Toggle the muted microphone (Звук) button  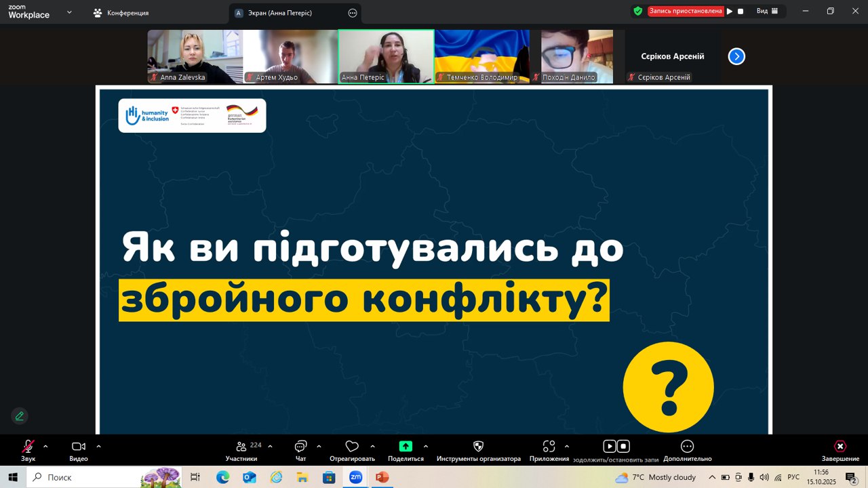(x=28, y=447)
